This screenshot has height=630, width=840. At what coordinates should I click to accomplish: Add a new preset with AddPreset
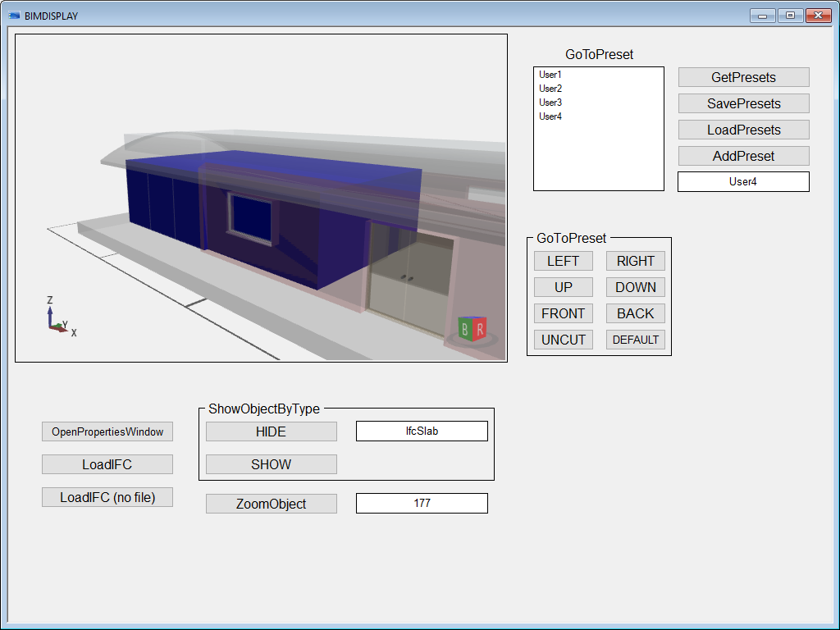(742, 156)
